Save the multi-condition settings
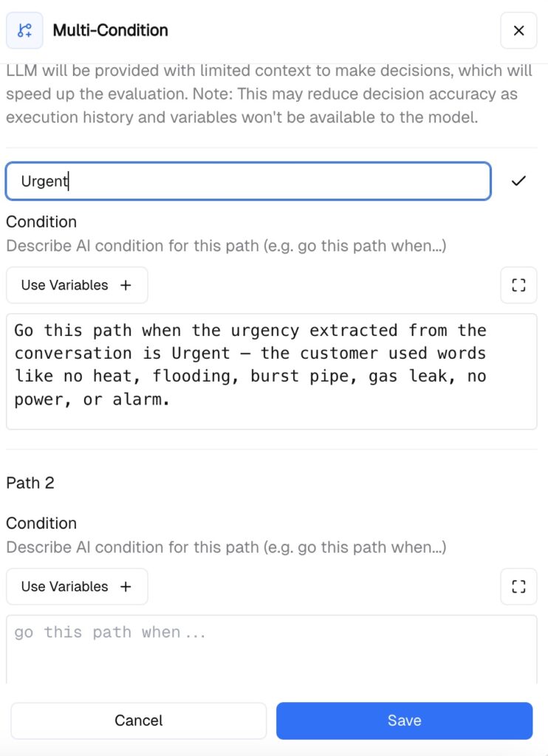This screenshot has height=756, width=548. pyautogui.click(x=404, y=721)
